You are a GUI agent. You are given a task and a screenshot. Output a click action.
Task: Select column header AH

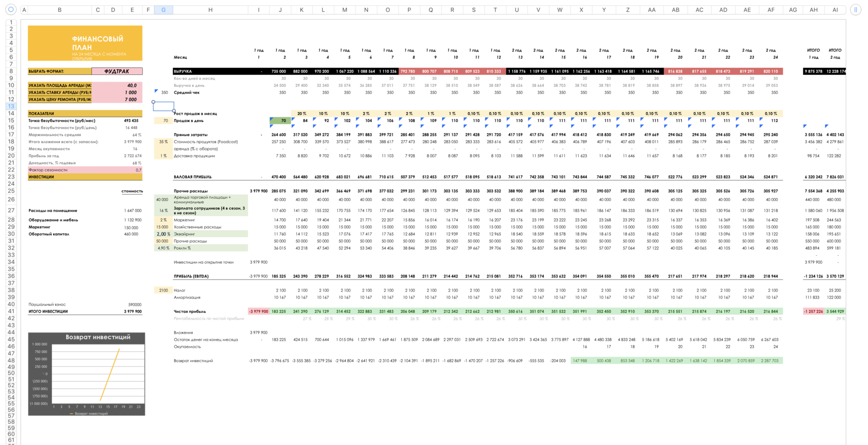click(814, 10)
